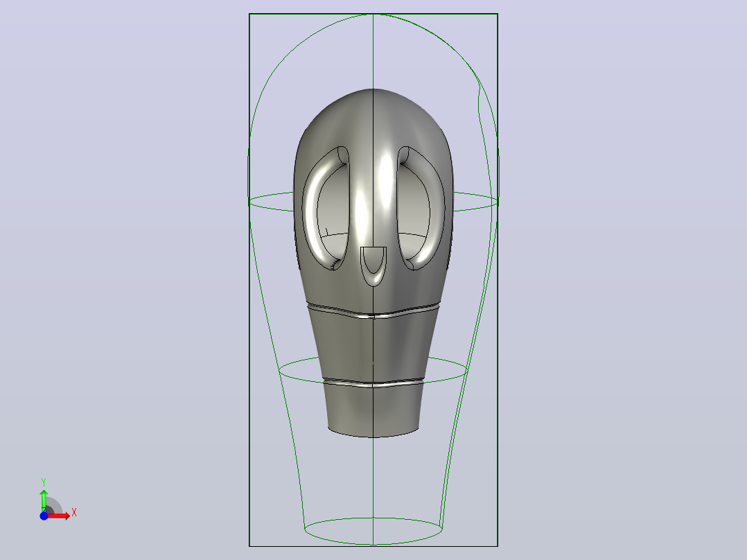Select the small nose notch on the model

click(373, 266)
